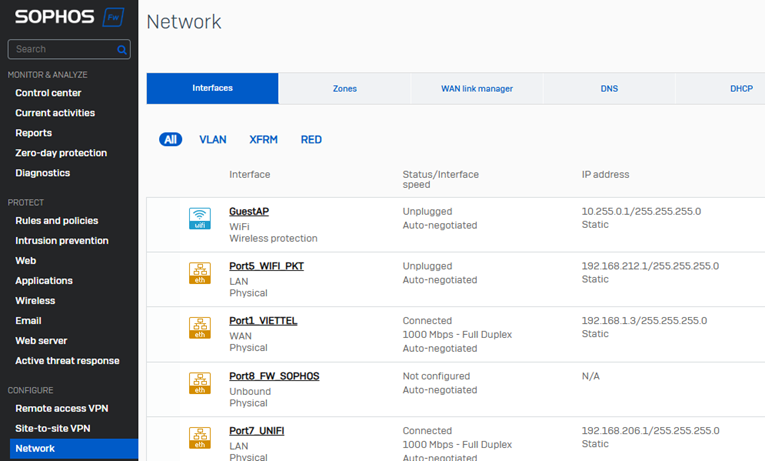765x461 pixels.
Task: Switch to the Zones tab
Action: [344, 88]
